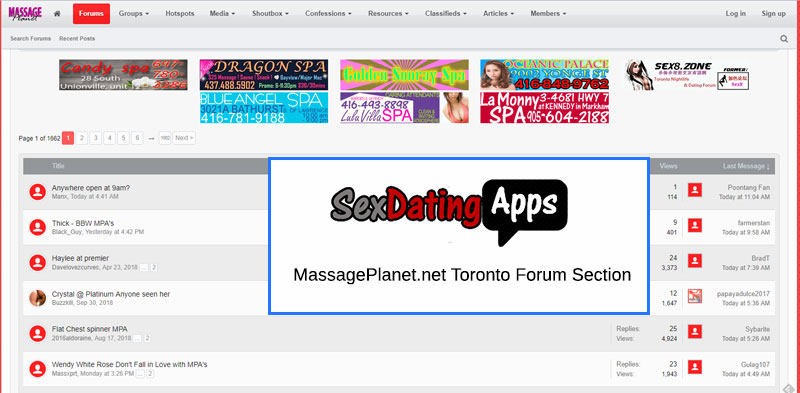Open the Recent Posts link
800x393 pixels.
(77, 39)
